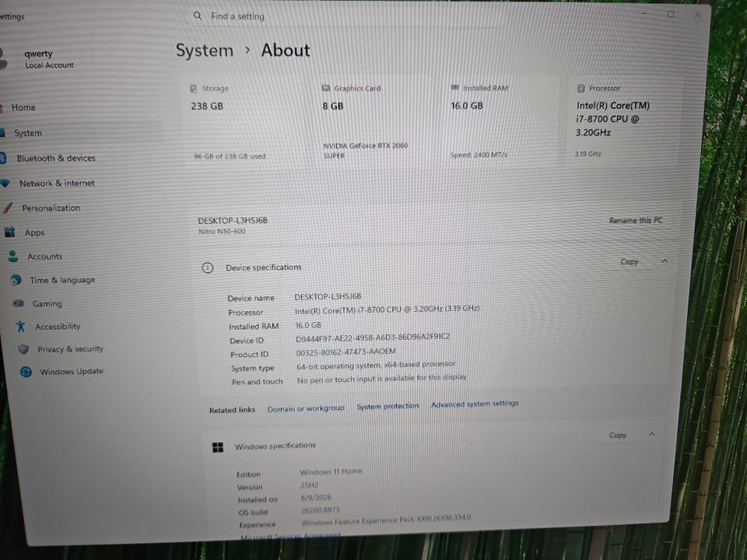The width and height of the screenshot is (747, 560).
Task: Click the 16.0 GB RAM value in card
Action: coord(467,106)
